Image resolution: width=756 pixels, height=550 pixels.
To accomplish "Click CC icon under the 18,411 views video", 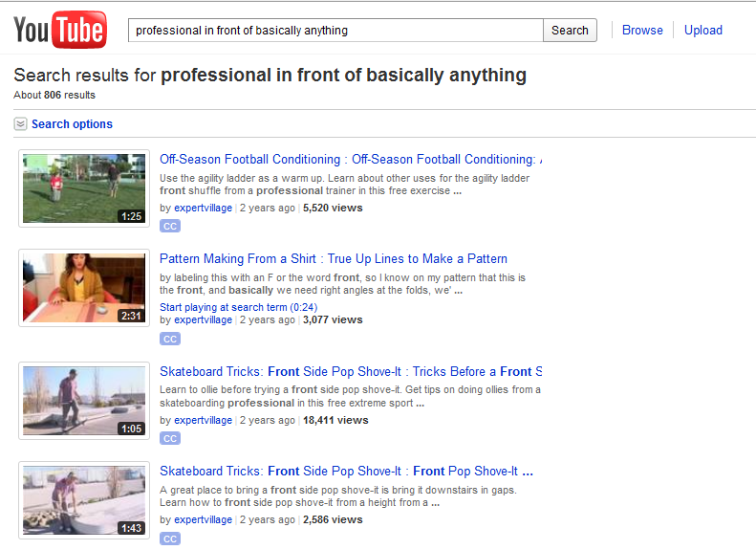I will [x=170, y=438].
